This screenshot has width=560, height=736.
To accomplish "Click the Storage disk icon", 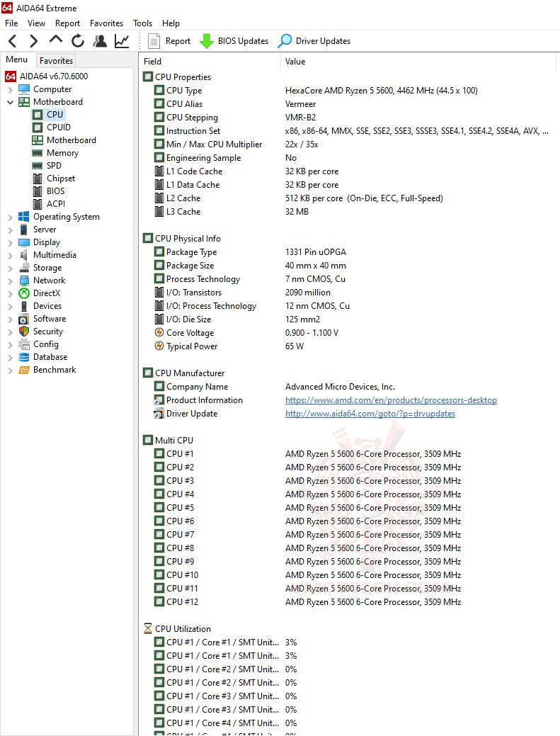I will tap(24, 268).
